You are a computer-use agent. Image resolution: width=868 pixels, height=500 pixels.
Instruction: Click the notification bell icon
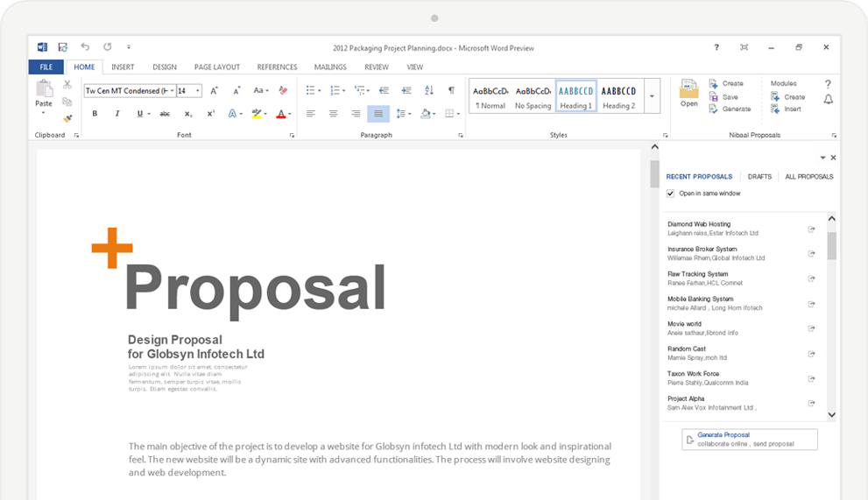[828, 100]
